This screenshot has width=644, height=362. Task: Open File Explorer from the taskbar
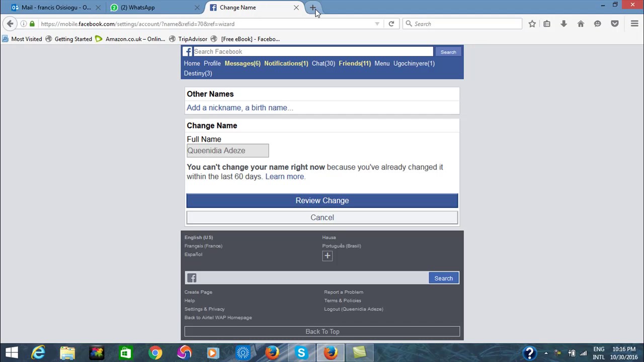point(67,353)
